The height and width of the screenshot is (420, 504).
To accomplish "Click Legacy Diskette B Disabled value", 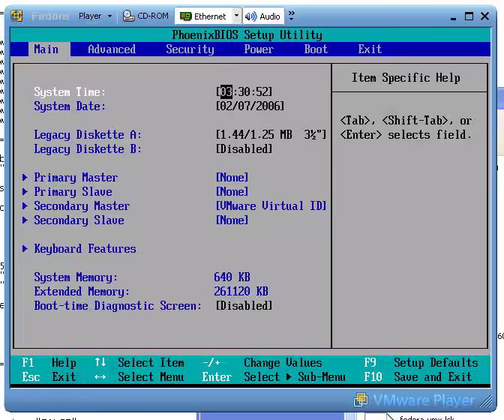I will pyautogui.click(x=244, y=148).
